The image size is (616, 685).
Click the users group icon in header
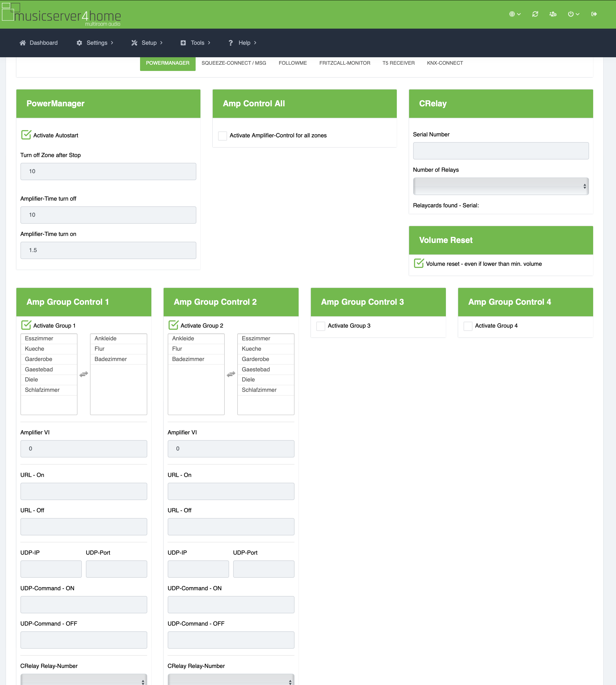[553, 14]
